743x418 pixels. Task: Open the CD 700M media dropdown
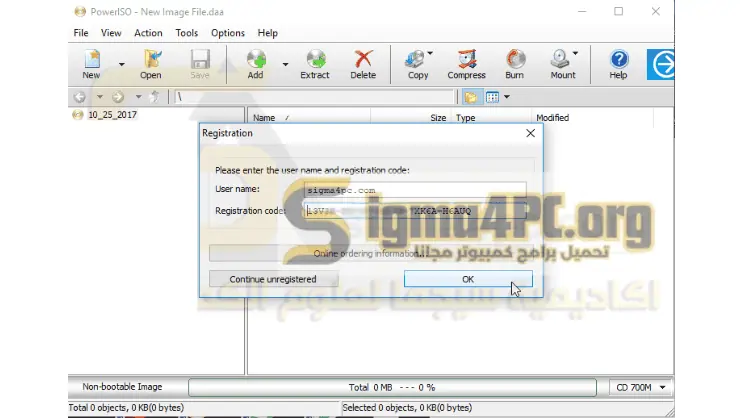[641, 387]
